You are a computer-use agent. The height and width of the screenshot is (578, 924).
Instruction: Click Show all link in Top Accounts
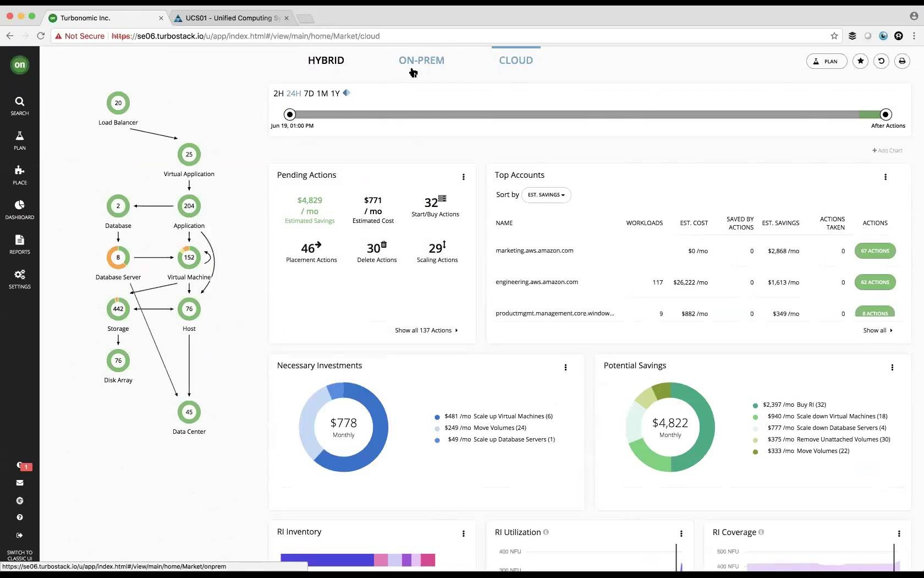[878, 330]
